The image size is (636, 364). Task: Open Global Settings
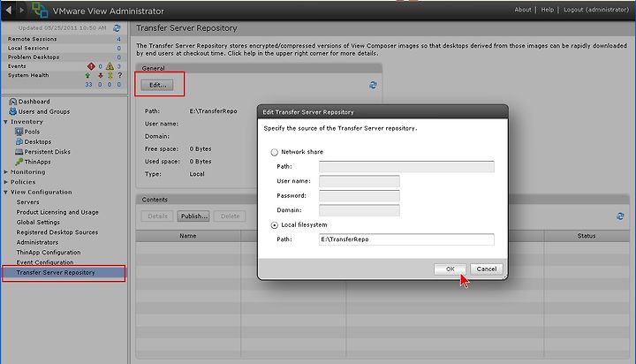38,223
